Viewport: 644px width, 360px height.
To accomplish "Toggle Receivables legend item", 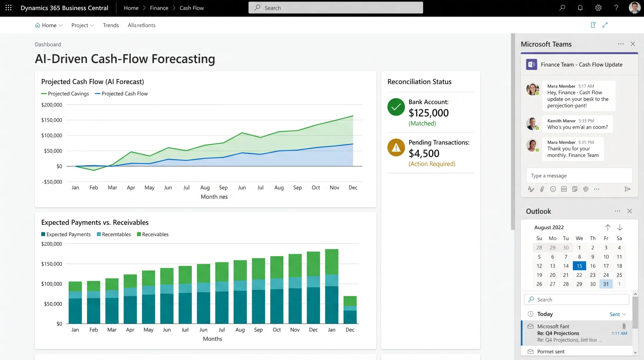I will pos(153,234).
